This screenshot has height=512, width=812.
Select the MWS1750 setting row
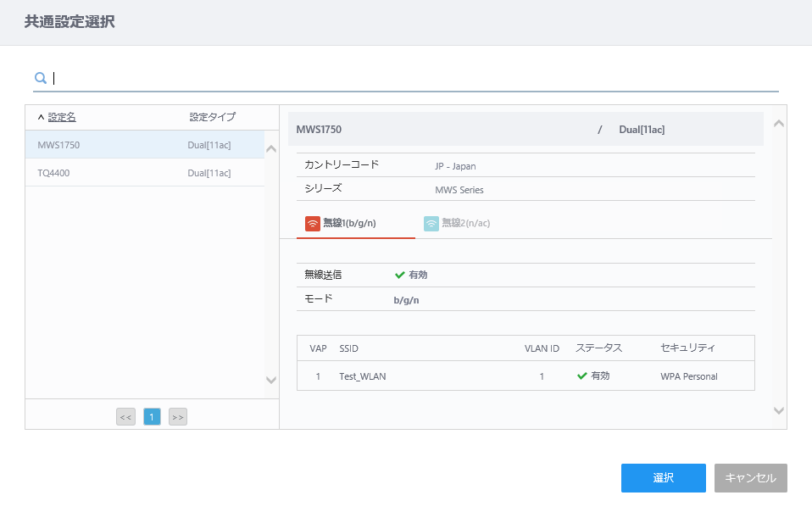pyautogui.click(x=145, y=144)
